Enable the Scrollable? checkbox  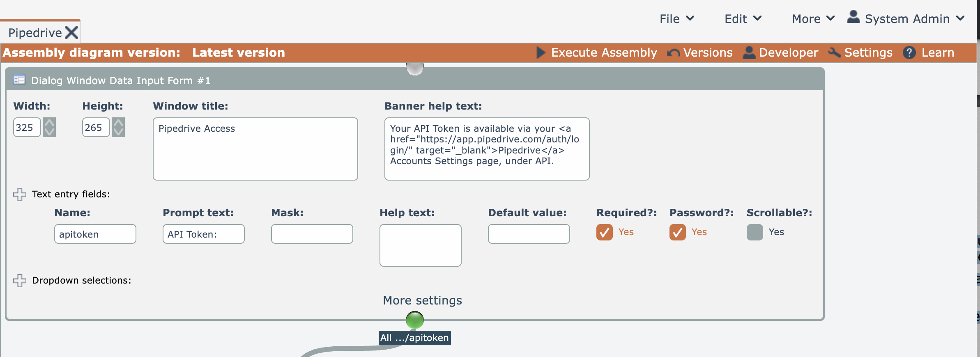pyautogui.click(x=755, y=232)
